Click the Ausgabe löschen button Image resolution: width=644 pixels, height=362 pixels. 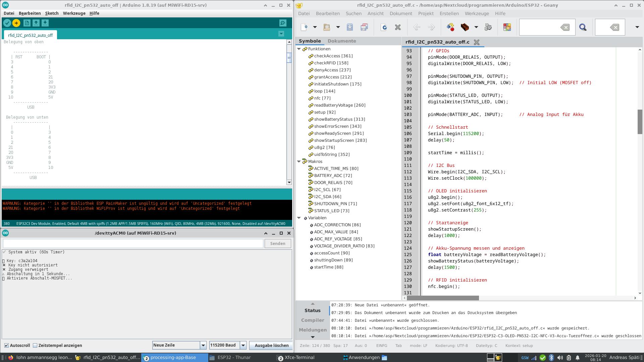click(271, 345)
